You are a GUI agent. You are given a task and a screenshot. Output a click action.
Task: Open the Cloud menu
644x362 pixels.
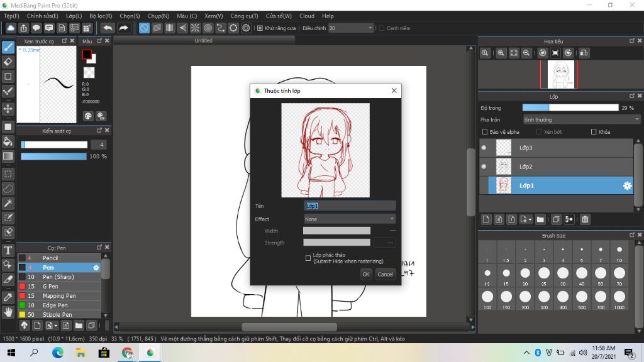(307, 16)
